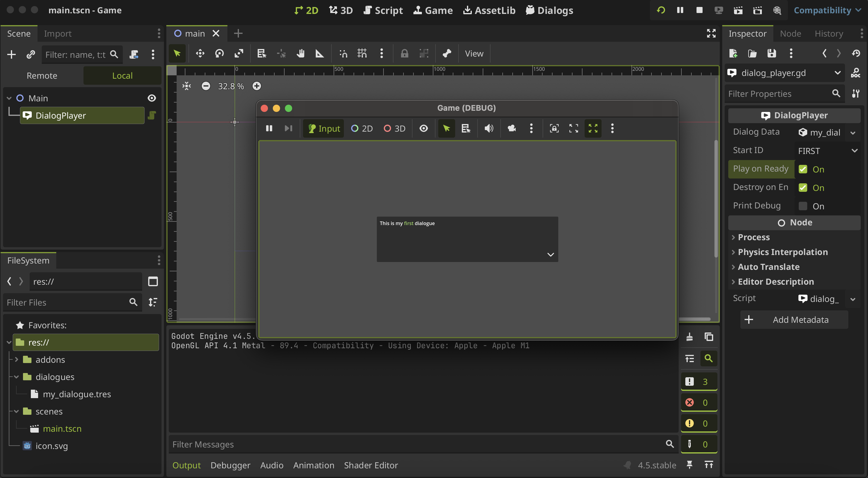Image resolution: width=868 pixels, height=478 pixels.
Task: Enable the Print Debug checkbox
Action: click(803, 206)
